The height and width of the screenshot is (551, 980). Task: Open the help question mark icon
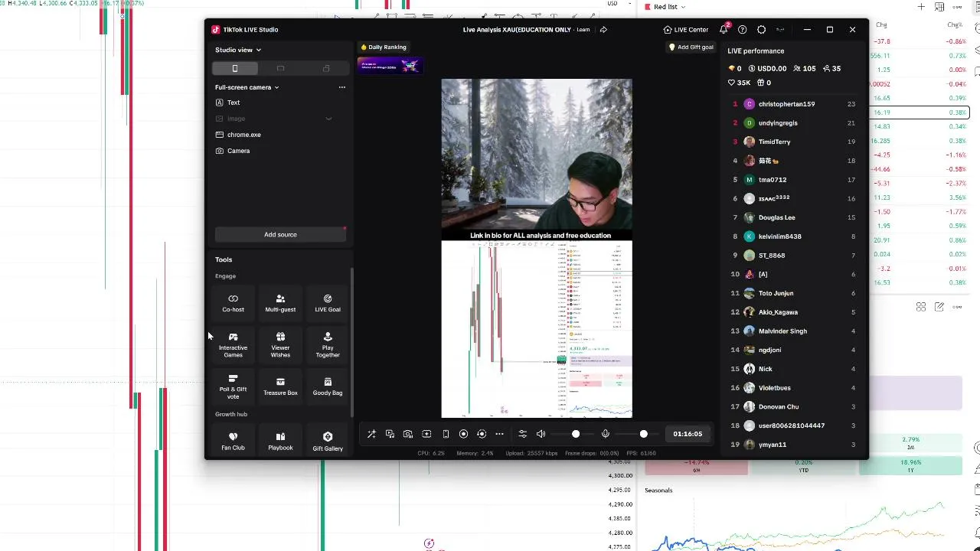click(x=742, y=30)
